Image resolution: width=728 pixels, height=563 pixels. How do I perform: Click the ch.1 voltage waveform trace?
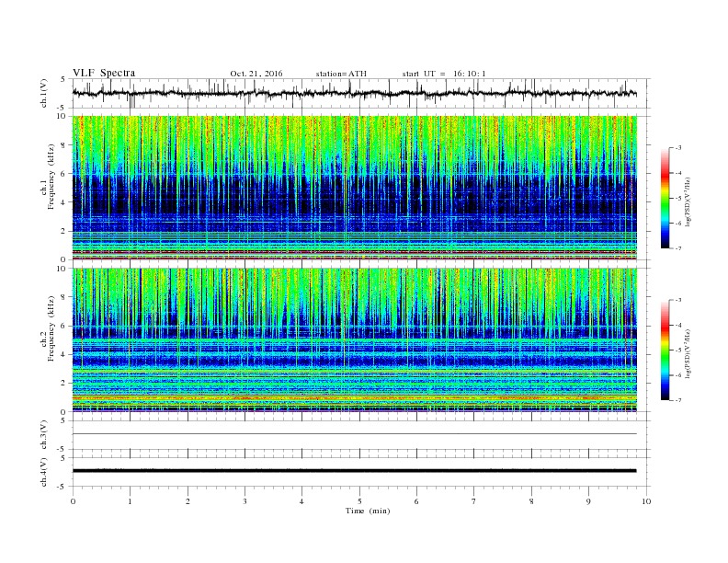click(x=354, y=93)
